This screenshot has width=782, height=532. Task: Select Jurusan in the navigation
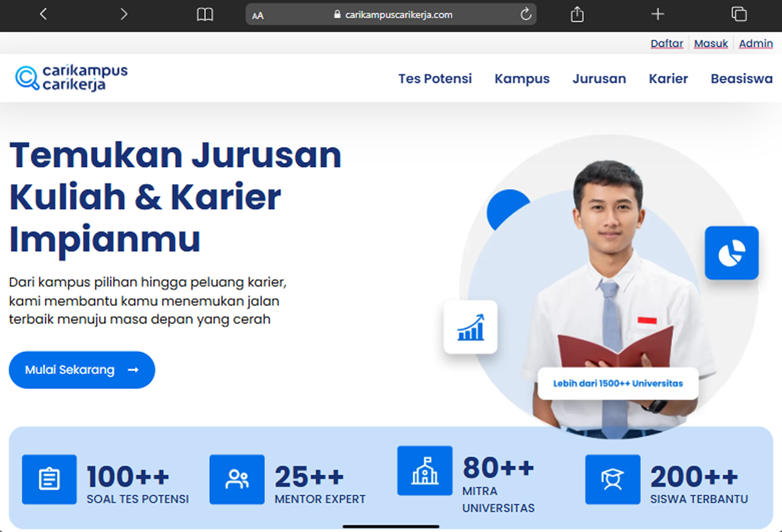[x=599, y=79]
